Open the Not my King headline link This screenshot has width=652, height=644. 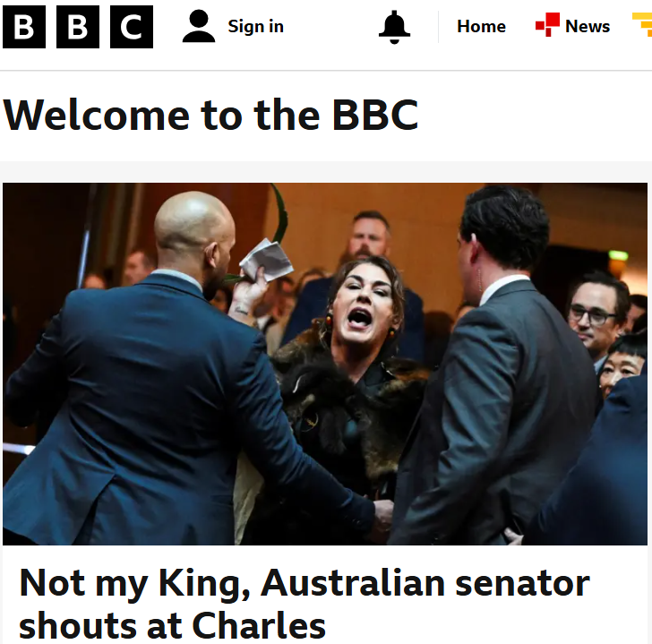point(305,604)
